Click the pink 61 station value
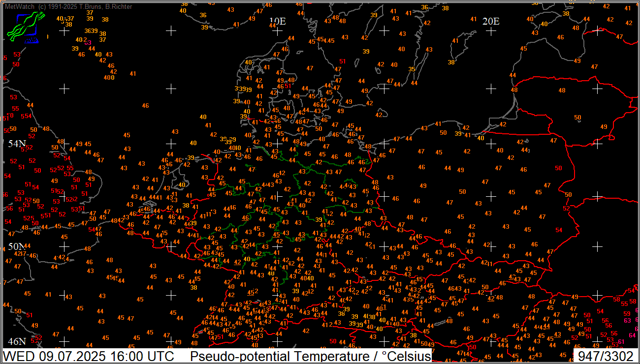The image size is (640, 364). coord(621,342)
